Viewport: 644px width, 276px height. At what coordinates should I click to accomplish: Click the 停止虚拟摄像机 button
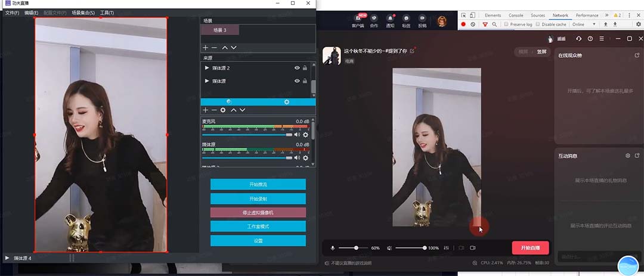click(258, 212)
